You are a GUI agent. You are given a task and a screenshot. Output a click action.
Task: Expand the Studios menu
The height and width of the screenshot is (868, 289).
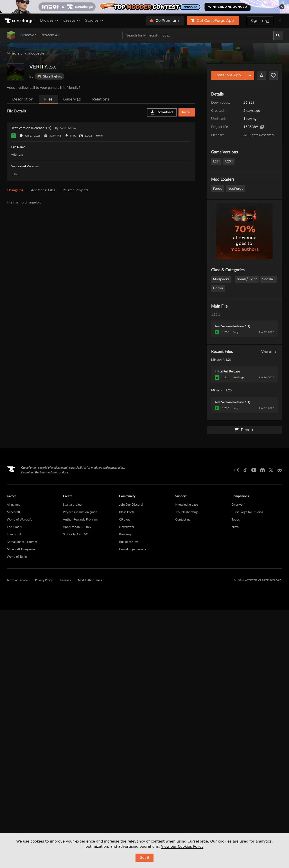pyautogui.click(x=94, y=21)
